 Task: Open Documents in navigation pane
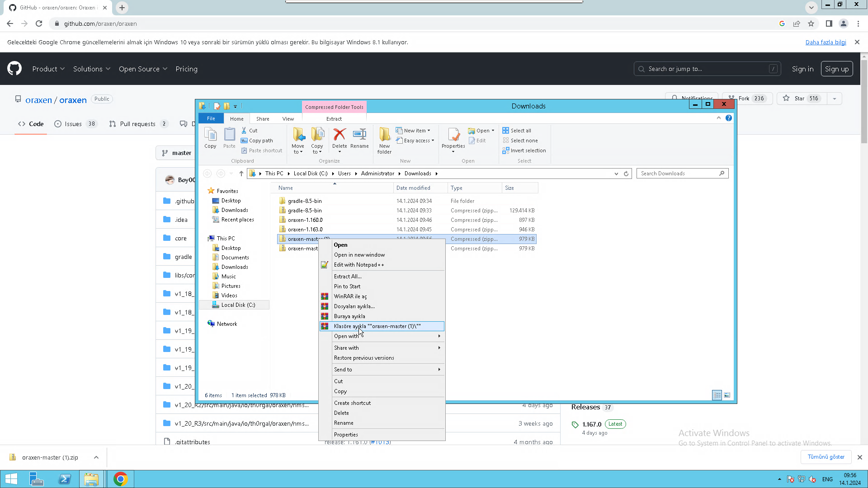pos(235,258)
